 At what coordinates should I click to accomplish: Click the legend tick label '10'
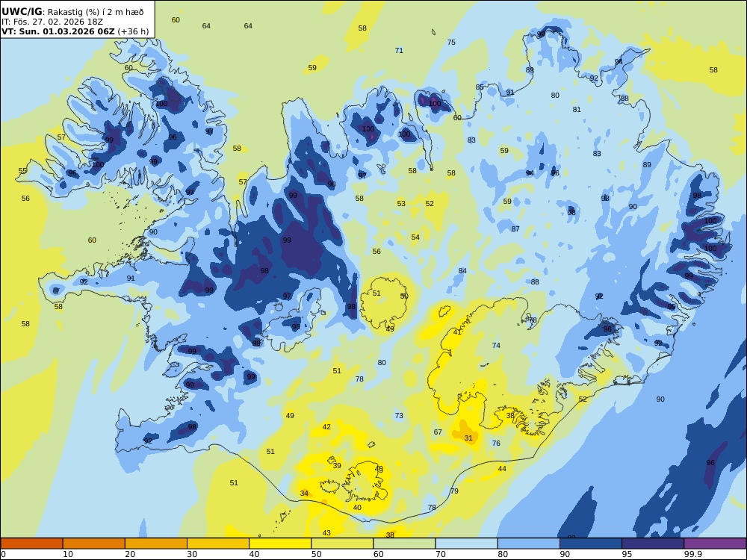tap(68, 554)
